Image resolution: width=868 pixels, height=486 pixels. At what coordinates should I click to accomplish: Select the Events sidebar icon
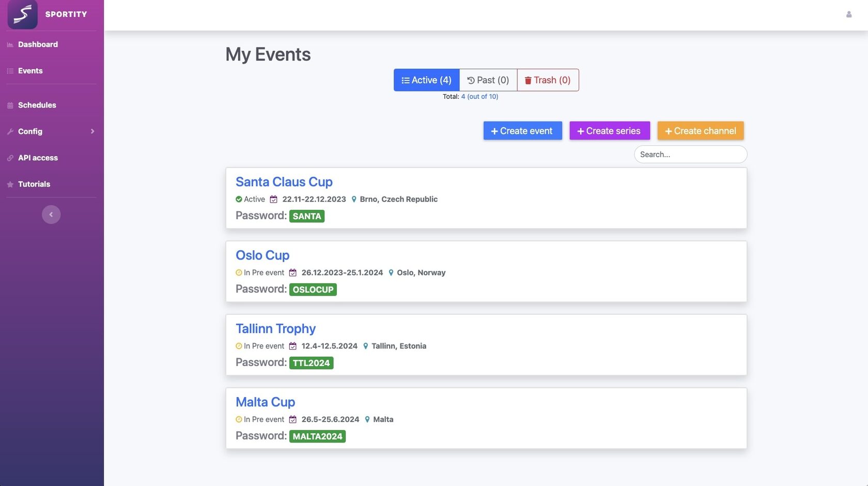pos(9,71)
